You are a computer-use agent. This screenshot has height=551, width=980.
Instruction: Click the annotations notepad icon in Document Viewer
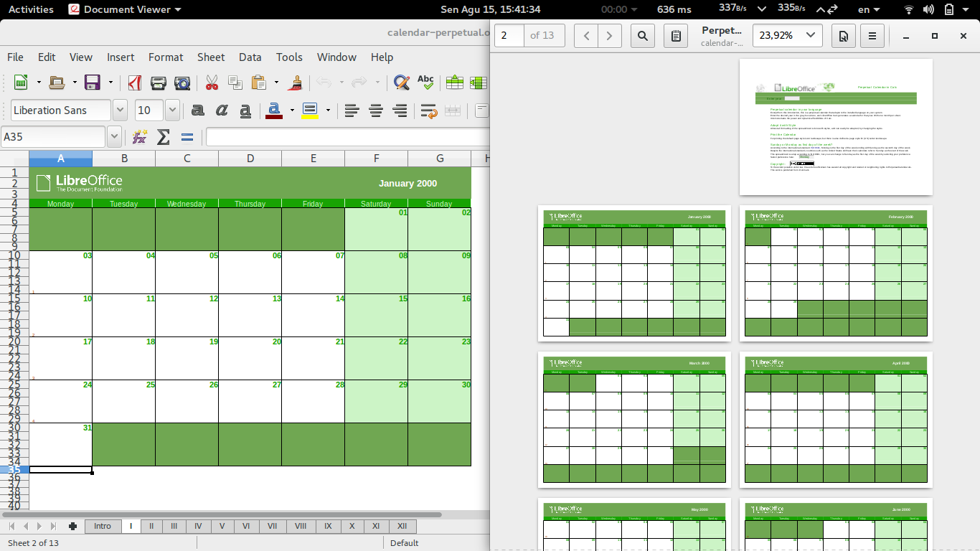676,35
